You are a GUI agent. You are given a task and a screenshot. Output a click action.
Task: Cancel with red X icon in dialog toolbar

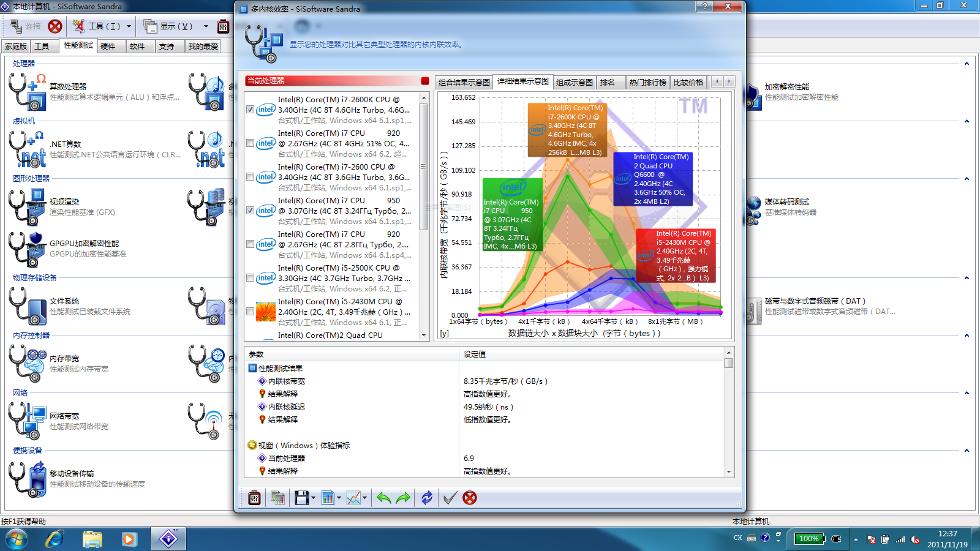pyautogui.click(x=470, y=498)
